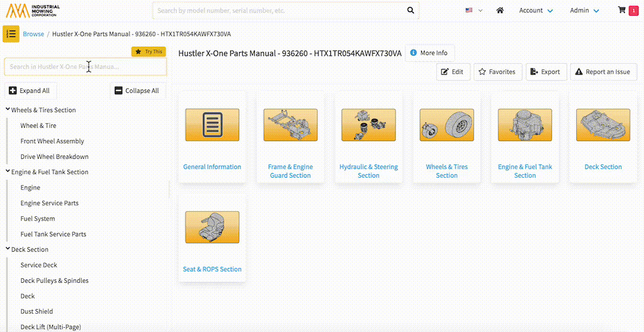Go to the home page icon
The height and width of the screenshot is (332, 644).
pos(500,10)
